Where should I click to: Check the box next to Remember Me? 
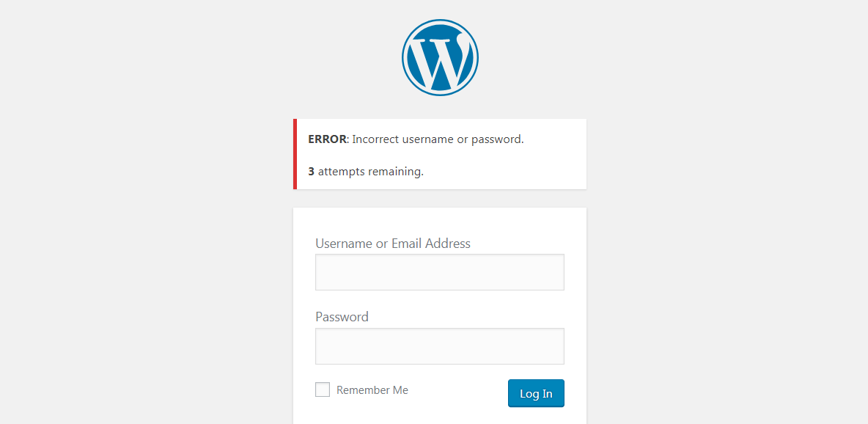point(323,390)
